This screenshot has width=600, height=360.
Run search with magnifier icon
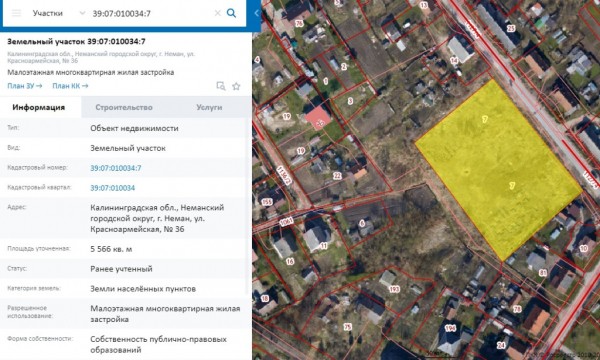pos(232,13)
